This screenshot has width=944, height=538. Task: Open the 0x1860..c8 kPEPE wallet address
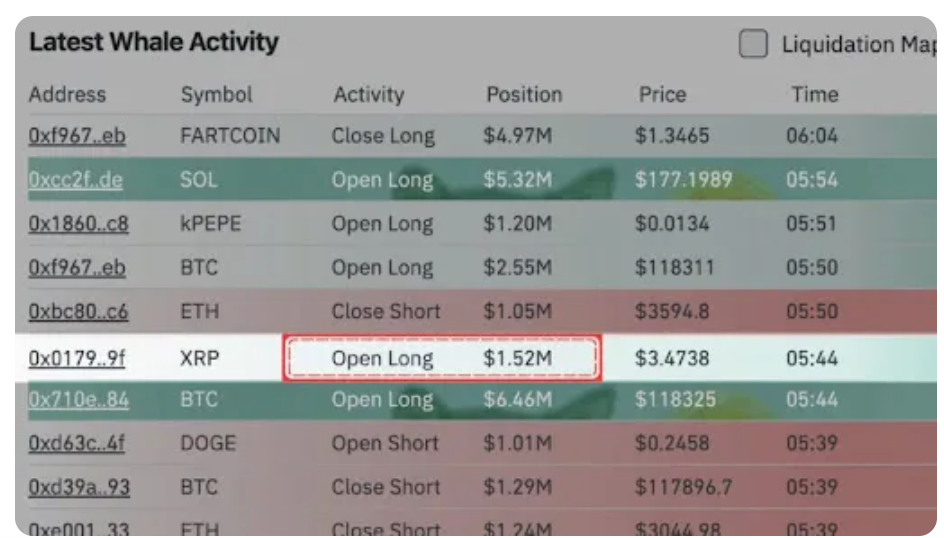point(78,224)
